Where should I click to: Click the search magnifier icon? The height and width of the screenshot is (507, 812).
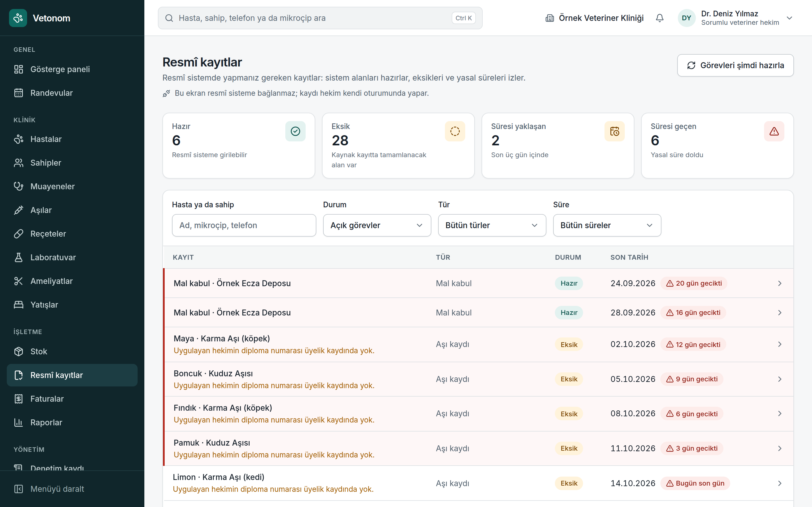(169, 18)
